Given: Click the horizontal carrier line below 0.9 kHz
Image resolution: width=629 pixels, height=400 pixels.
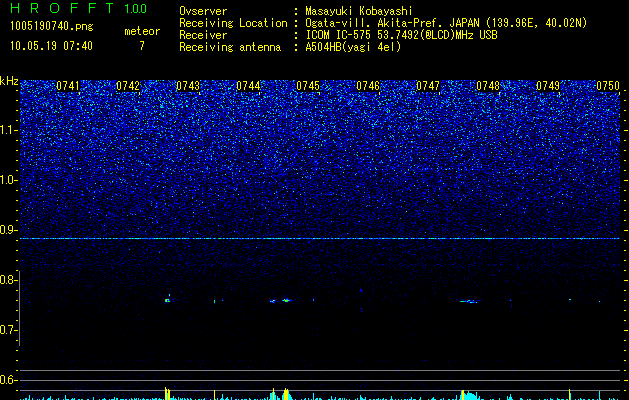Looking at the screenshot, I should 320,239.
